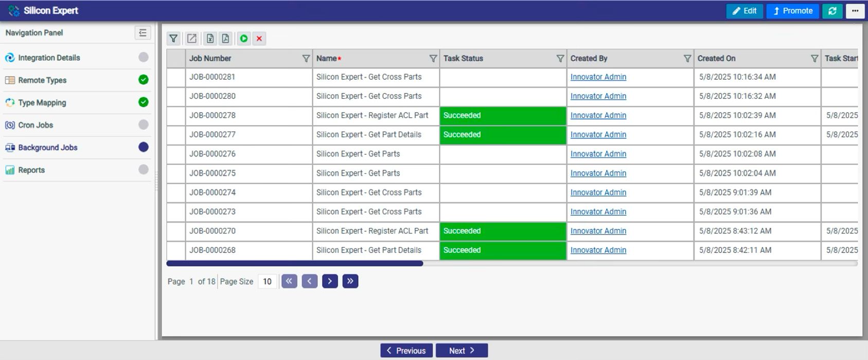Open the Name column filter
Image resolution: width=868 pixels, height=360 pixels.
point(433,59)
